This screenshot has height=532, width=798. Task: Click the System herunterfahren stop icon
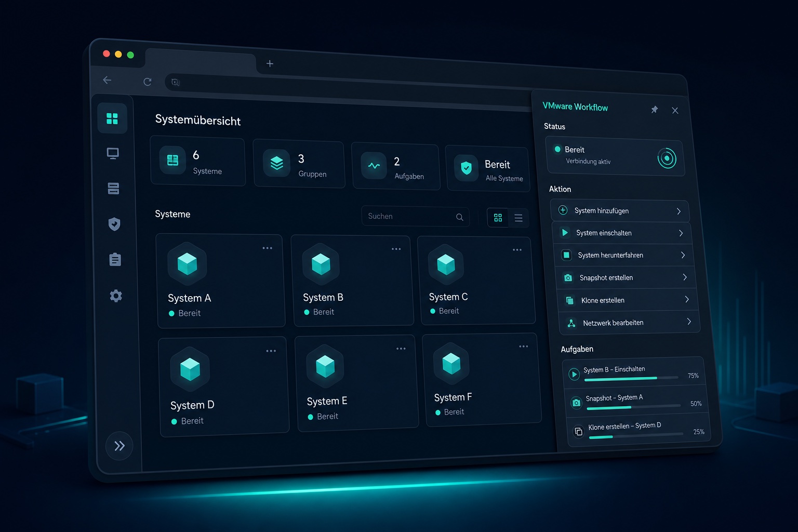(567, 255)
